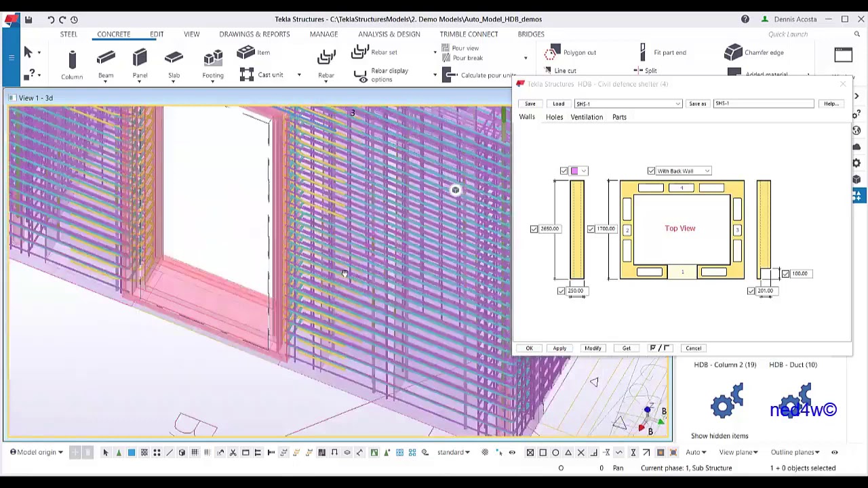Open the standard selection filter dropdown
The width and height of the screenshot is (868, 488).
(454, 453)
